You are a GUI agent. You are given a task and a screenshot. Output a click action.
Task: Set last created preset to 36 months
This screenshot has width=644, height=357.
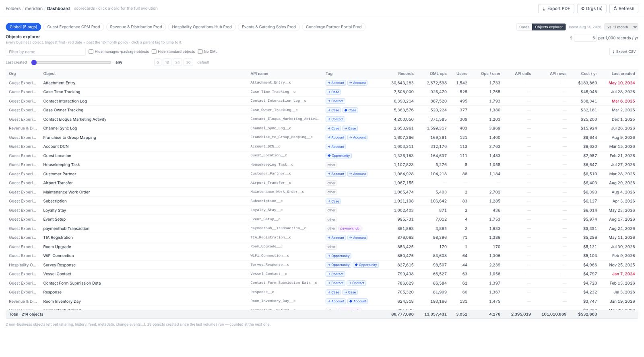[188, 62]
